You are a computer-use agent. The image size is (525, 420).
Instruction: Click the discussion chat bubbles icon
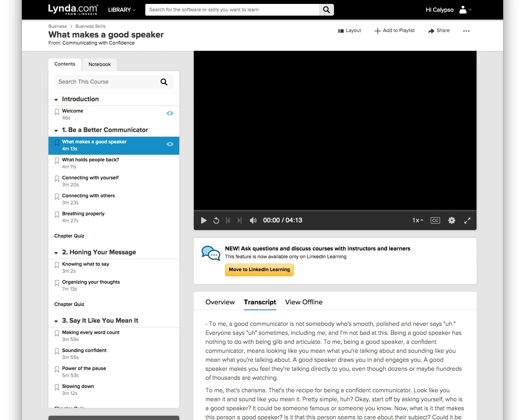coord(211,253)
